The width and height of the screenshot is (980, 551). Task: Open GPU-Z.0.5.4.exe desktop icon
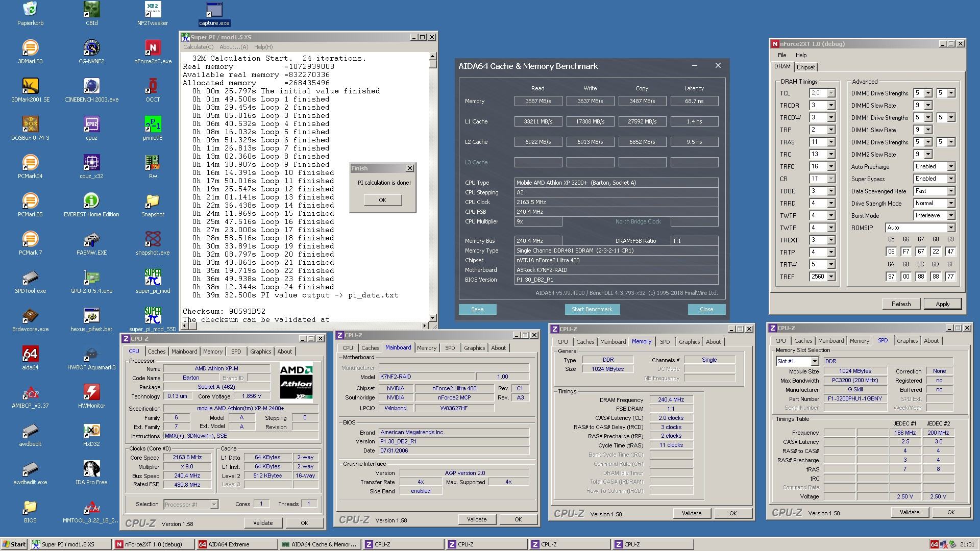(91, 282)
